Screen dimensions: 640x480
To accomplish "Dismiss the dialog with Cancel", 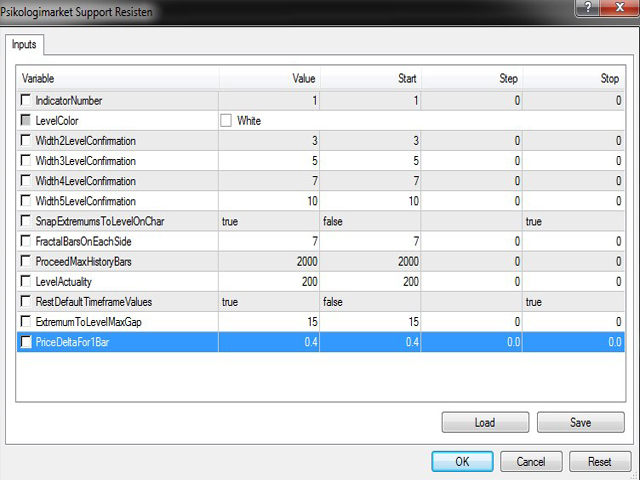I will click(x=531, y=461).
